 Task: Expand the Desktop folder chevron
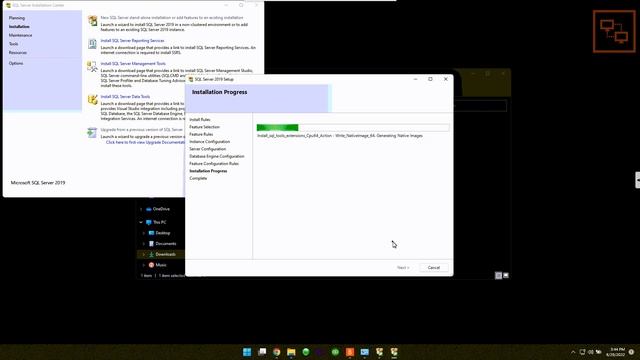click(144, 233)
